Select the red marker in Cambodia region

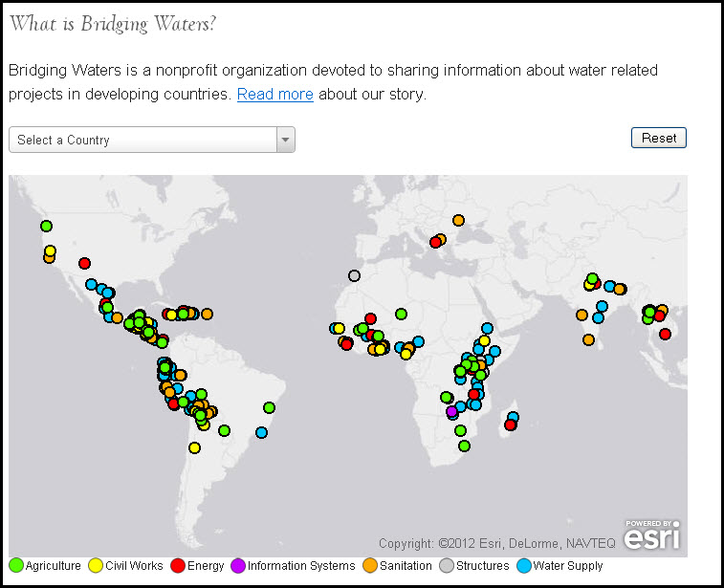pos(665,334)
